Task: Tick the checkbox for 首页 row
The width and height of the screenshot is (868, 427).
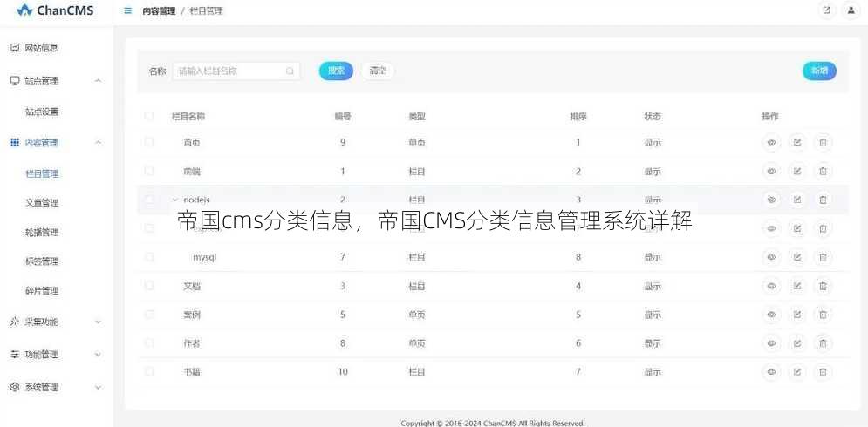Action: 148,142
